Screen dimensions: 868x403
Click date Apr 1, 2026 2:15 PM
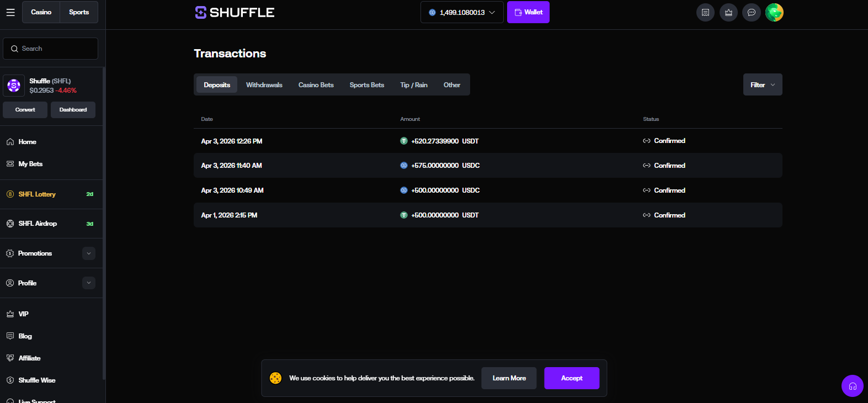pyautogui.click(x=229, y=215)
